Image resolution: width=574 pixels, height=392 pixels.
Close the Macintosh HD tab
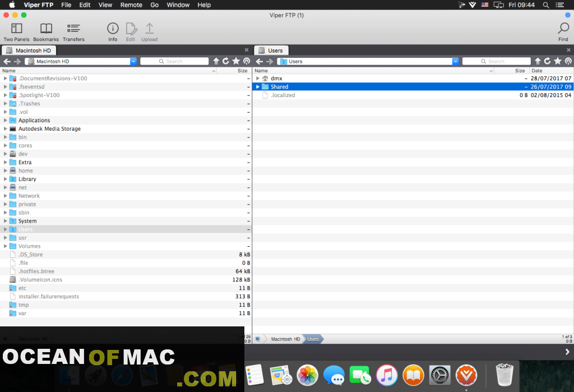pyautogui.click(x=247, y=50)
